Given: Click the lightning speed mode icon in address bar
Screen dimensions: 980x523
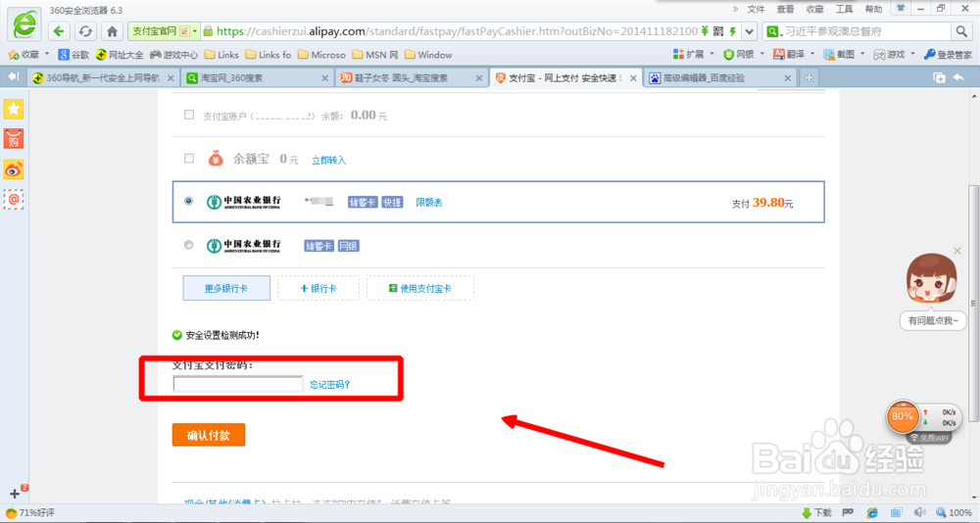Looking at the screenshot, I should (x=732, y=31).
